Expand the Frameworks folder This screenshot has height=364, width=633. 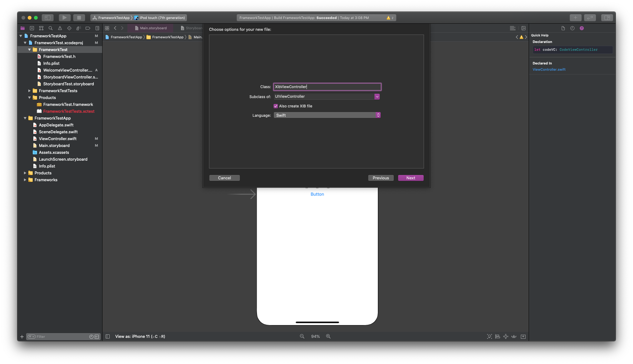point(25,180)
